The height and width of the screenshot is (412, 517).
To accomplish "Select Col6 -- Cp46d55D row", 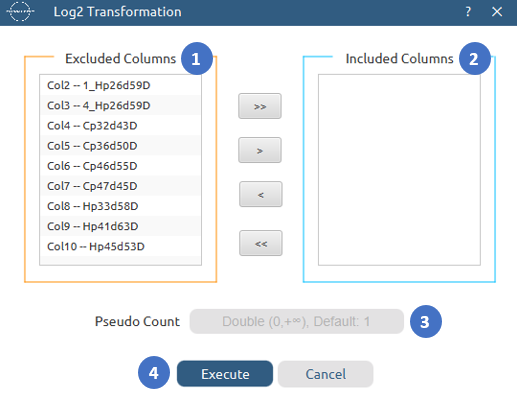I will tap(120, 166).
